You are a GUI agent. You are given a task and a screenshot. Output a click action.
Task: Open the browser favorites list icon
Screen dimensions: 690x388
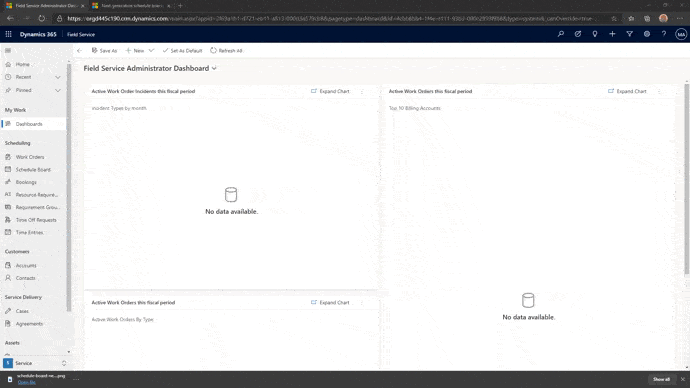coord(631,18)
